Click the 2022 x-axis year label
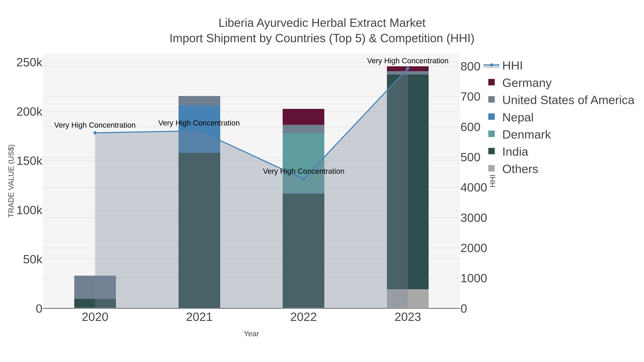 click(x=304, y=317)
